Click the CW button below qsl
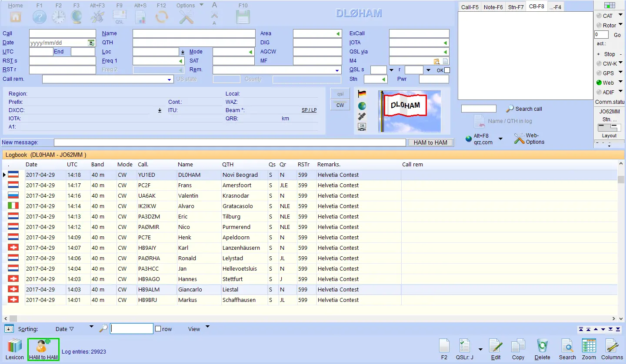Viewport: 626px width, 364px height. [340, 105]
